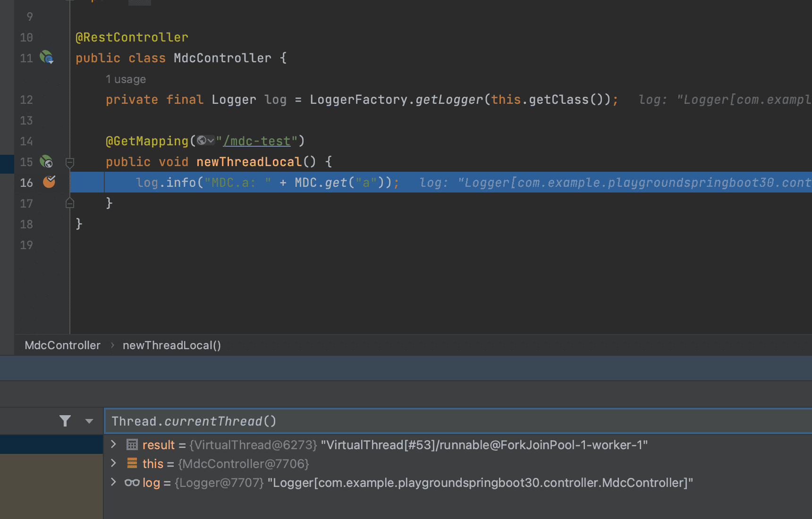Expand the this MdcController variable node
Image resolution: width=812 pixels, height=519 pixels.
point(113,463)
